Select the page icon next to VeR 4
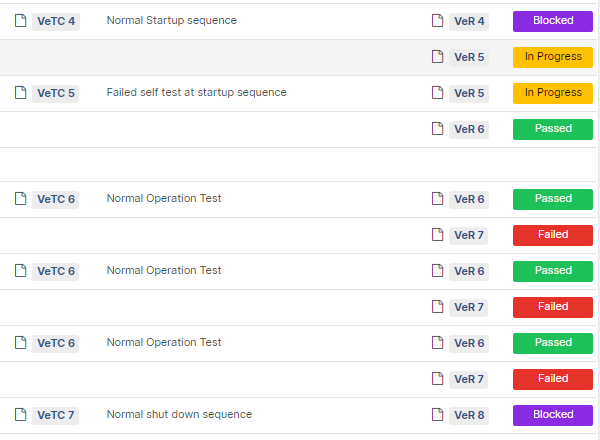The image size is (600, 440). (x=437, y=21)
